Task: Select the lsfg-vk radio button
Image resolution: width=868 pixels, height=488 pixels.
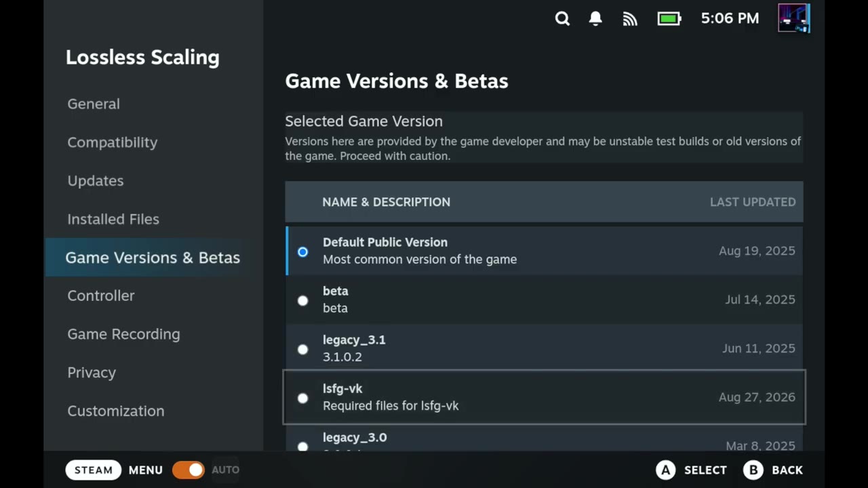Action: [302, 398]
